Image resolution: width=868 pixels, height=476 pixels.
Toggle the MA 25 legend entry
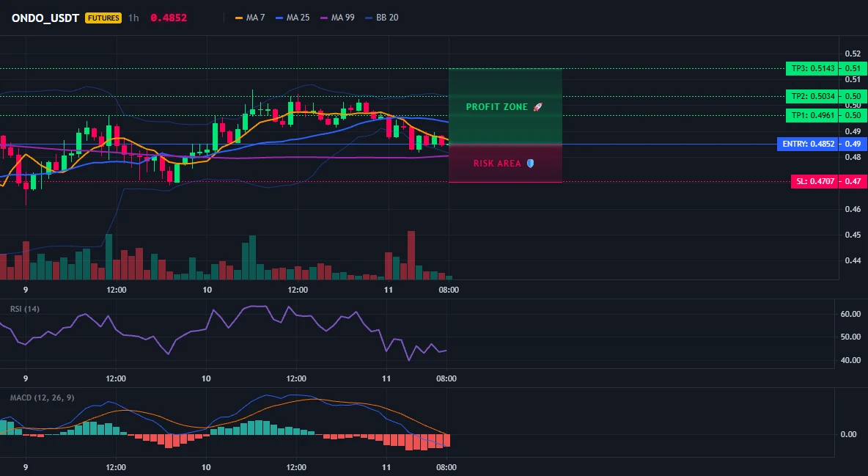[x=293, y=18]
